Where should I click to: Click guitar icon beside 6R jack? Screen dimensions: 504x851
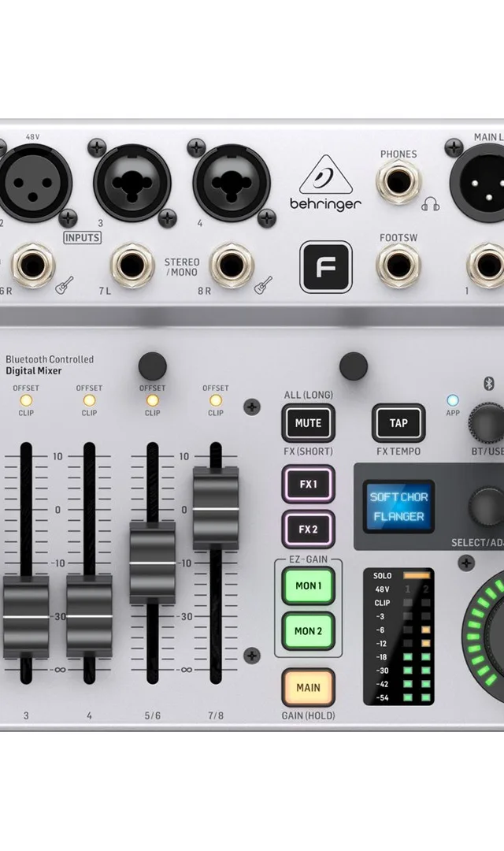point(65,285)
